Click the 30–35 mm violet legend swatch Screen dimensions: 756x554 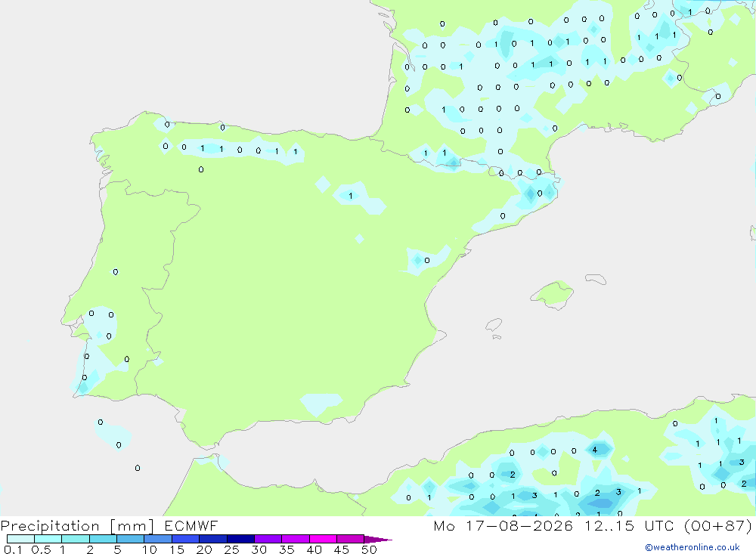pyautogui.click(x=268, y=539)
